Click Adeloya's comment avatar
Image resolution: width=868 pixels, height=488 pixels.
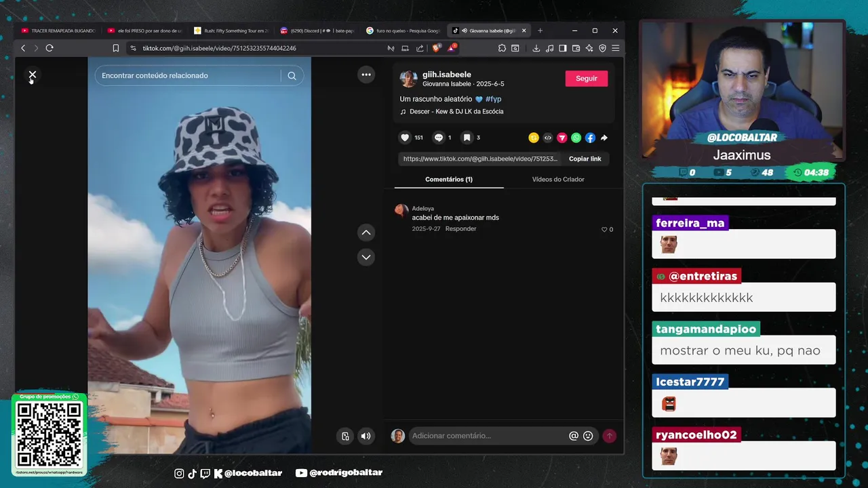click(x=401, y=211)
